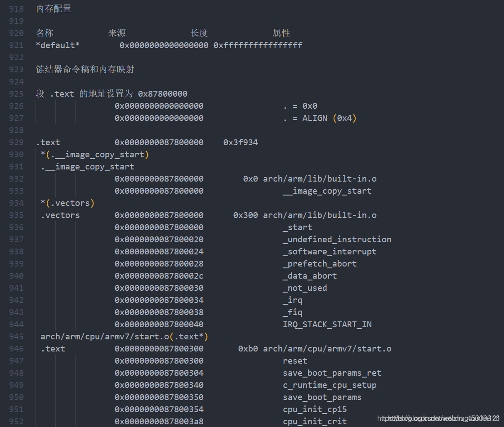Click the cpu_init_crit symbol
The height and width of the screenshot is (427, 504).
pyautogui.click(x=315, y=422)
